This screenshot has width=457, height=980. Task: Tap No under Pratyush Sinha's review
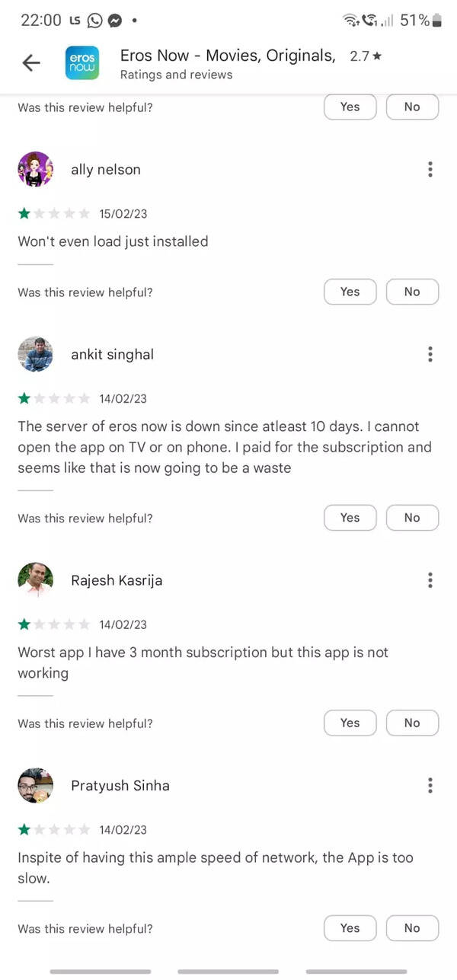point(412,928)
